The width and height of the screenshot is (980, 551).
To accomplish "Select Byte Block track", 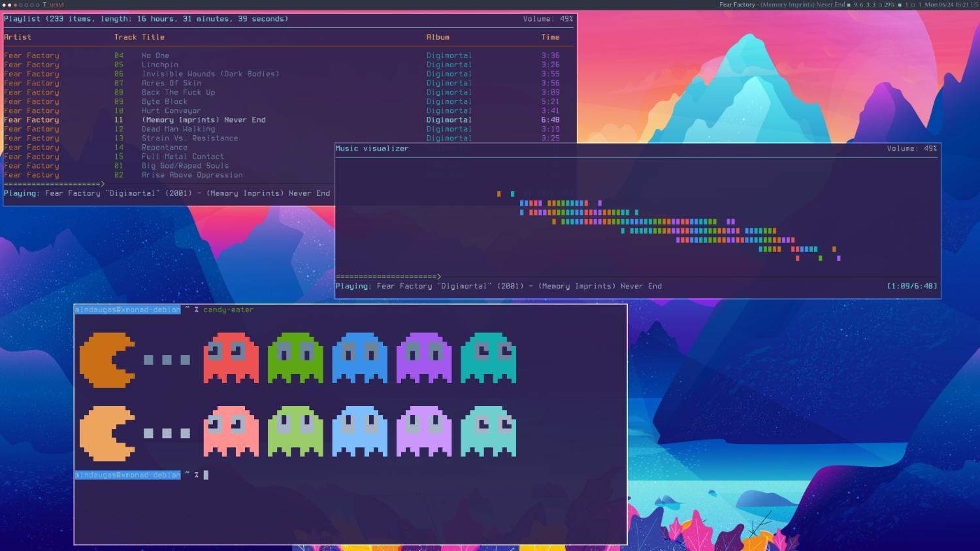I will (282, 101).
